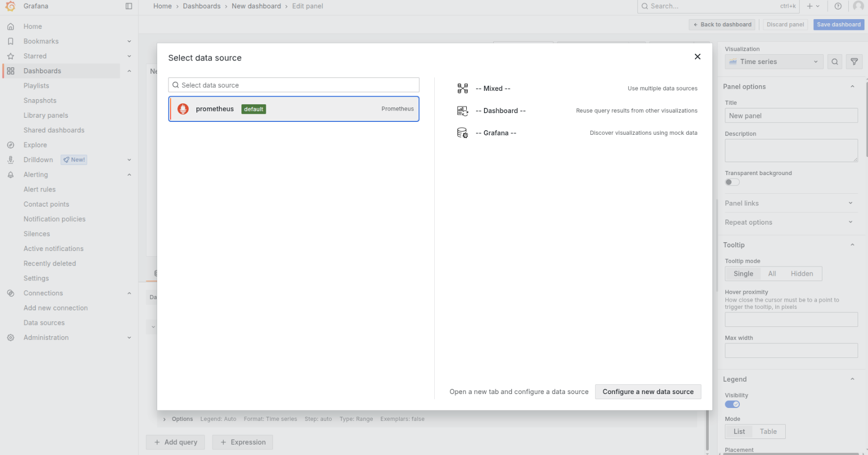Click the Bookmarks icon in sidebar
This screenshot has width=868, height=455.
(10, 41)
